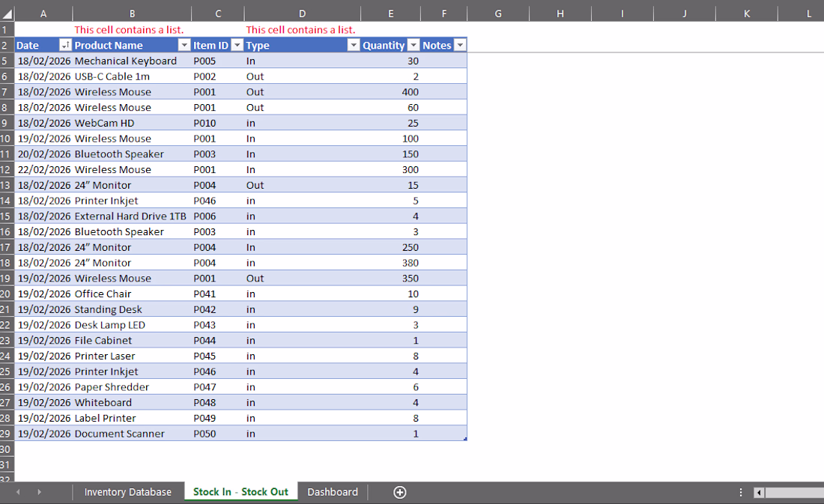The image size is (824, 504).
Task: Click the previous sheet navigation arrow
Action: click(x=19, y=492)
